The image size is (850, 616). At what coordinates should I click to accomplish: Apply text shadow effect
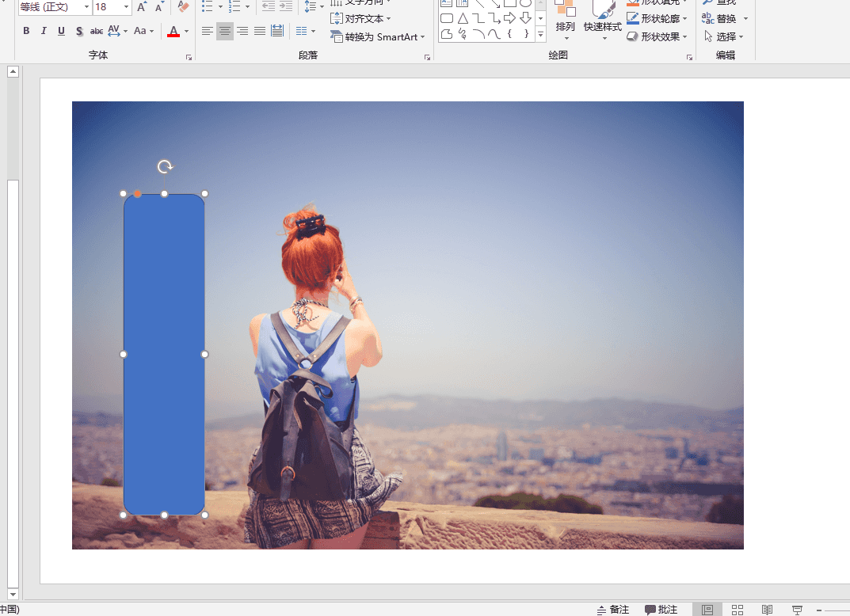pyautogui.click(x=79, y=32)
